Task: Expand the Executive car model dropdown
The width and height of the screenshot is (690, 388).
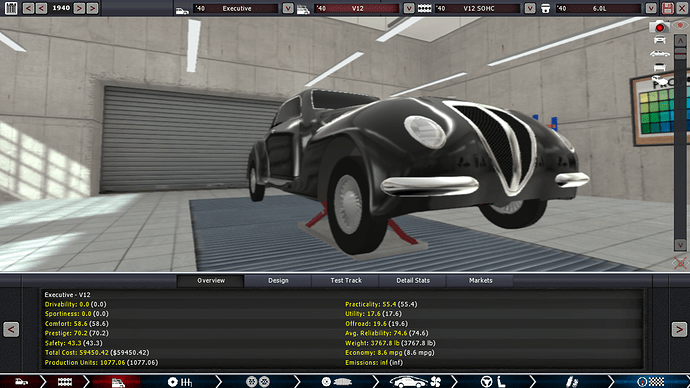Action: [288, 8]
